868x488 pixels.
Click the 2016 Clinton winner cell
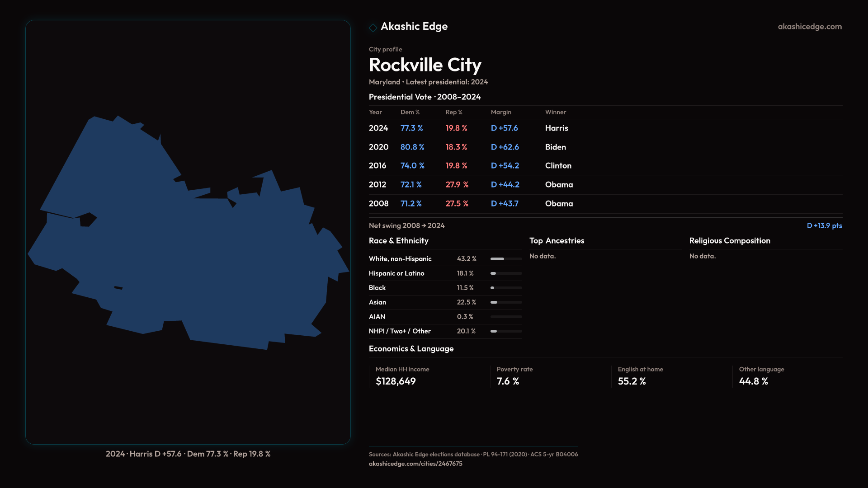[x=558, y=166]
